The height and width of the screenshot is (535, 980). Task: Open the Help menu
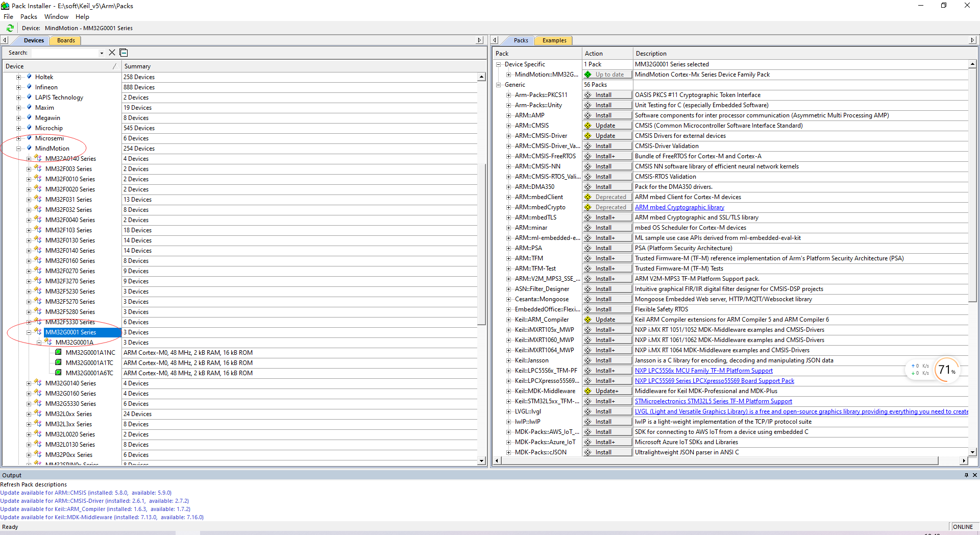click(82, 16)
